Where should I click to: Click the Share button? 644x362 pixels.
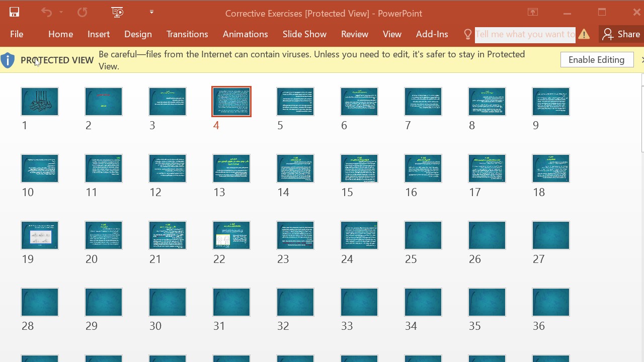(622, 34)
